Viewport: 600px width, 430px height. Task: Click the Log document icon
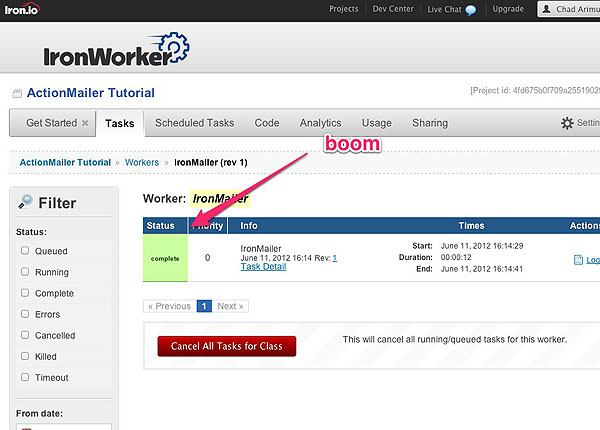click(x=578, y=260)
